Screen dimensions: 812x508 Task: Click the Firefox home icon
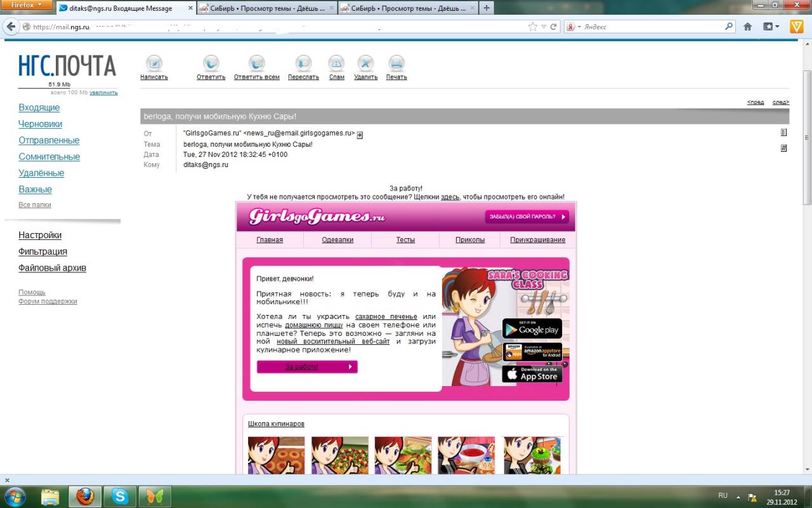click(x=747, y=27)
